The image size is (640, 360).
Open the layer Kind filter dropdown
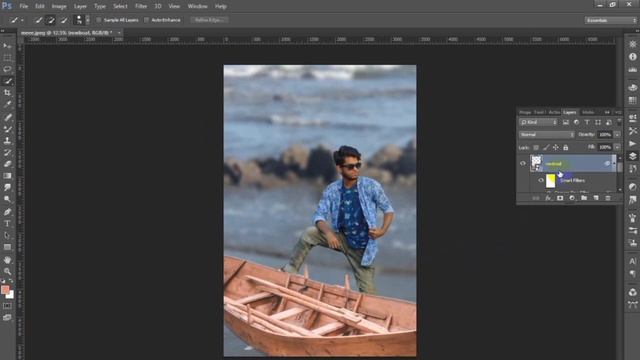coord(538,122)
